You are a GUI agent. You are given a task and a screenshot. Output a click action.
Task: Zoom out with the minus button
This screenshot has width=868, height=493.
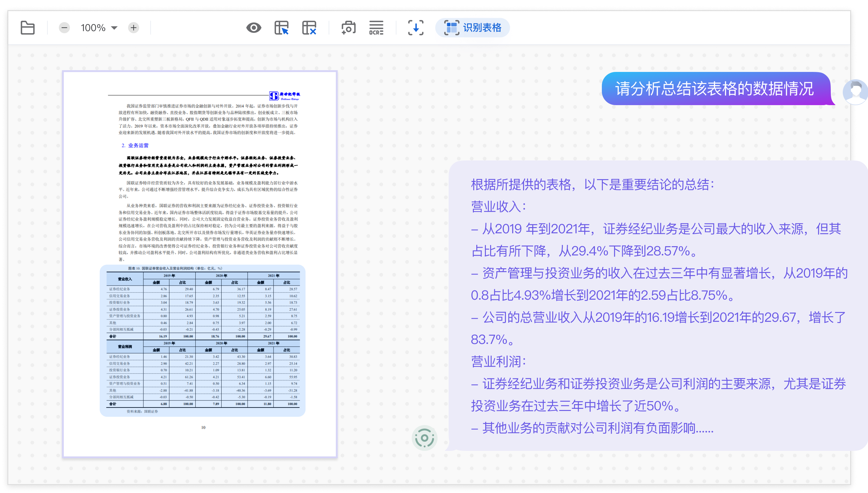[64, 28]
